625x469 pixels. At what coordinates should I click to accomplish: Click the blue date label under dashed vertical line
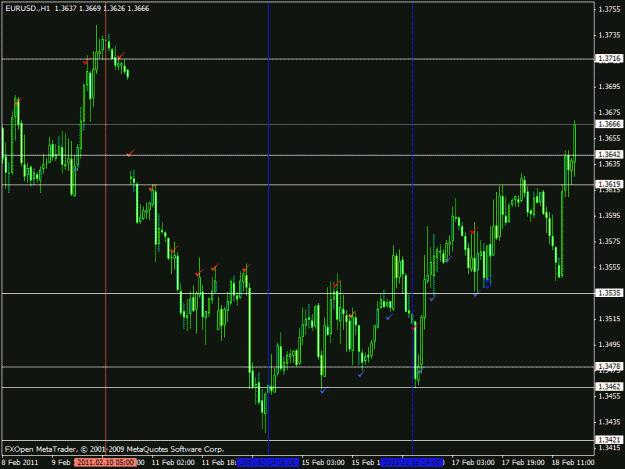[412, 462]
